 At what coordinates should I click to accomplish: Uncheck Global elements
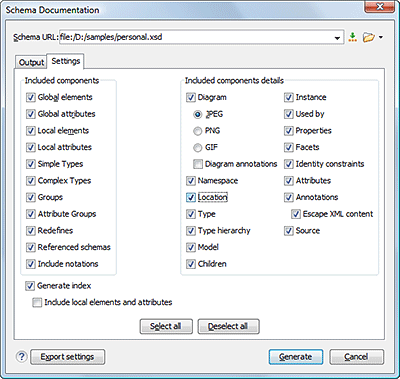(31, 97)
